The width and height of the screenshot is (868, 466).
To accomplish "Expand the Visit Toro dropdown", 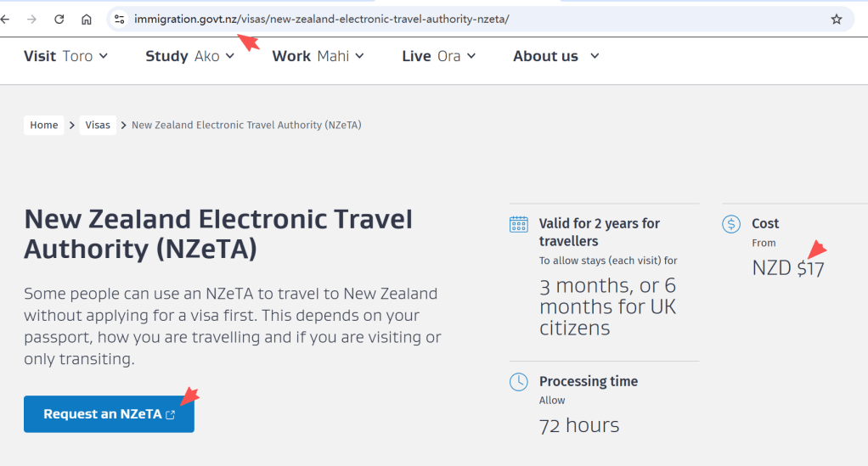I will [x=65, y=56].
